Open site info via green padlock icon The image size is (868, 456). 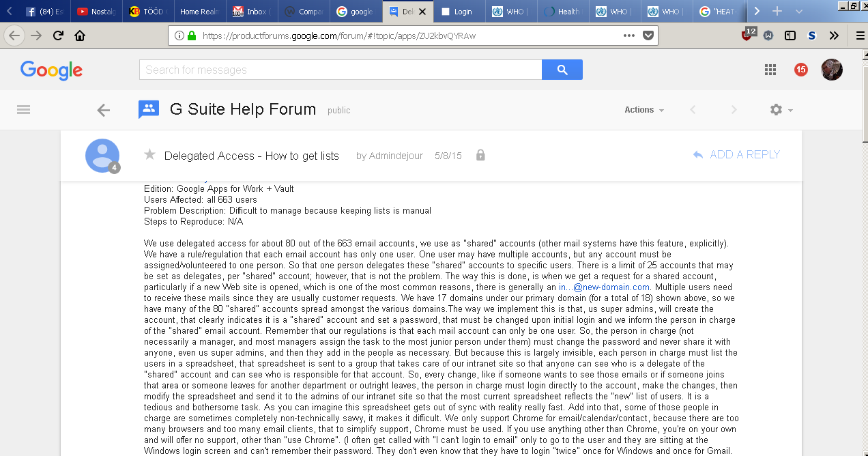[x=192, y=35]
